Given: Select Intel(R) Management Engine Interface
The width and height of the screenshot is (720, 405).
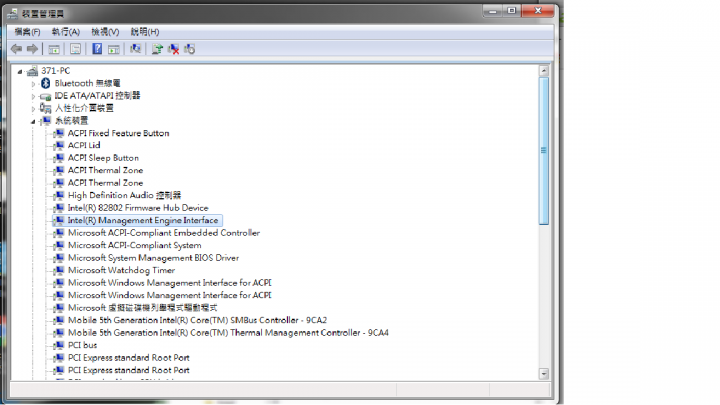Looking at the screenshot, I should coord(143,220).
